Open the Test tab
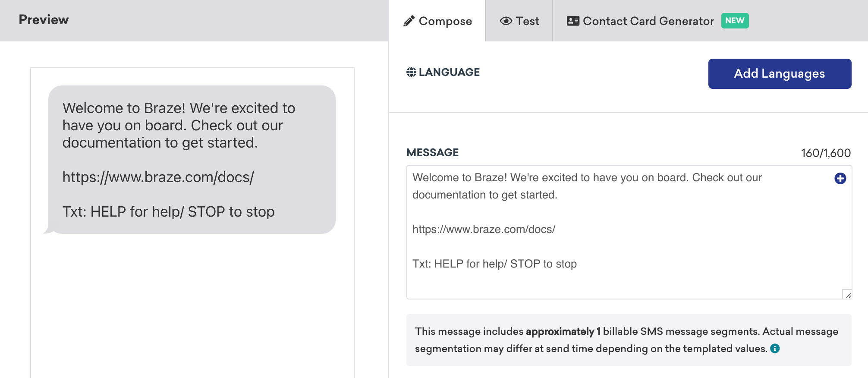868x378 pixels. (x=519, y=21)
